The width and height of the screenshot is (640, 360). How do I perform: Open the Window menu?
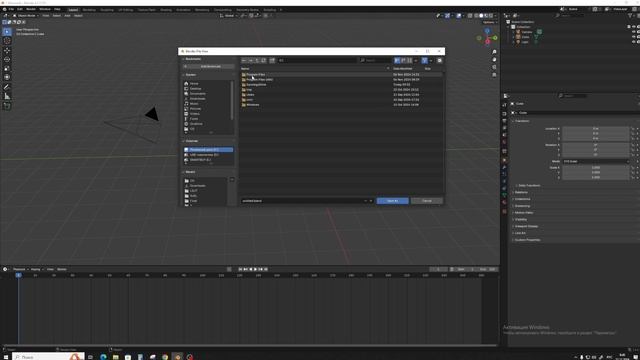tap(45, 9)
